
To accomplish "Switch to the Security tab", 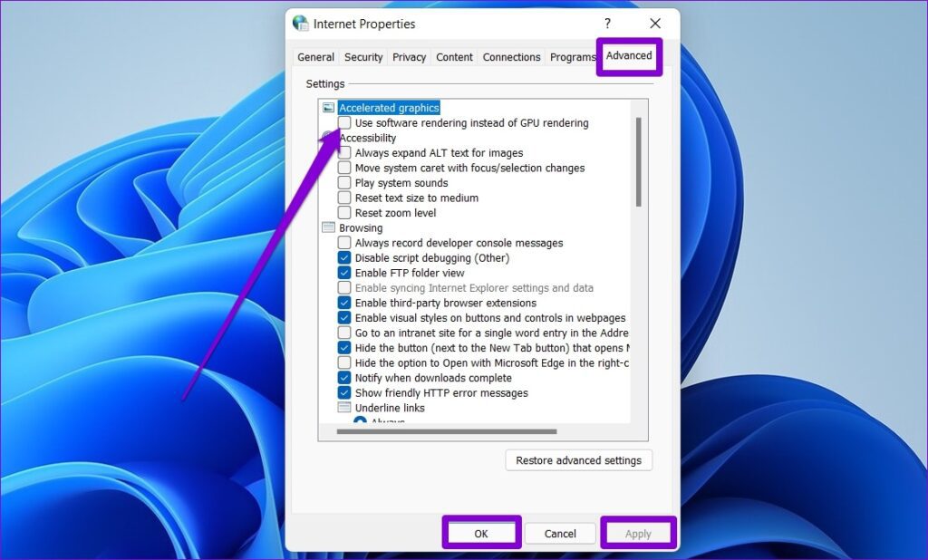I will pos(363,57).
